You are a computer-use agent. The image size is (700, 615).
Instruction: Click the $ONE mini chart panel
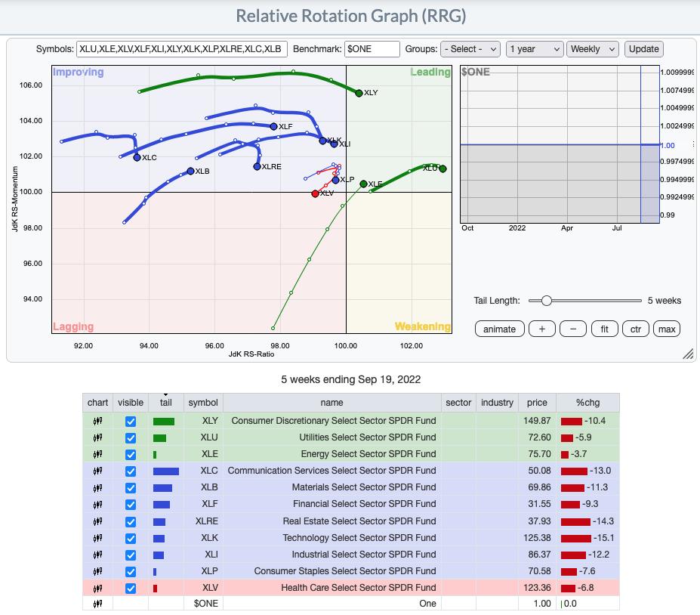(560, 144)
